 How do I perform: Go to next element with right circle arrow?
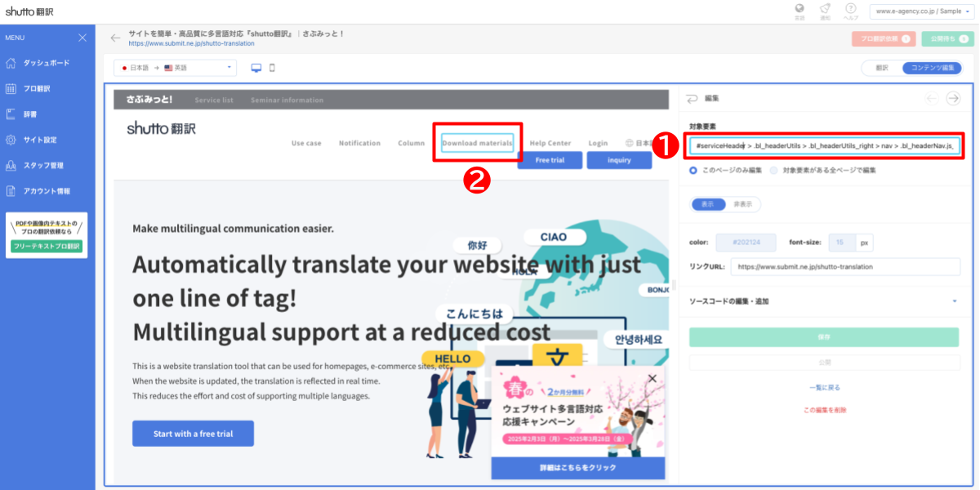[x=953, y=98]
